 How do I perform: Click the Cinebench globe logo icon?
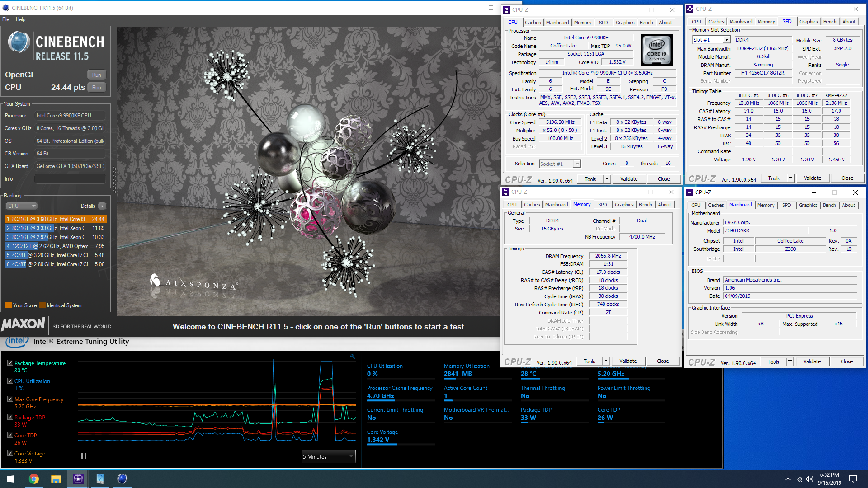[19, 42]
